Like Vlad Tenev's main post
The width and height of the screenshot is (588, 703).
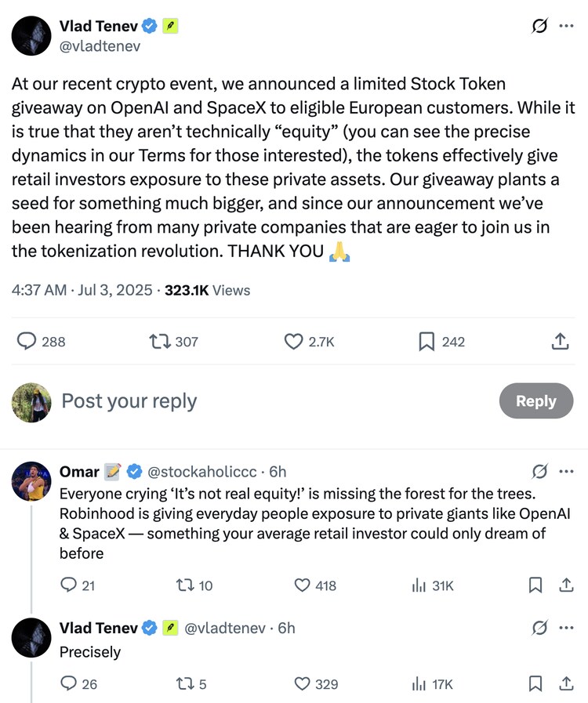(x=293, y=342)
